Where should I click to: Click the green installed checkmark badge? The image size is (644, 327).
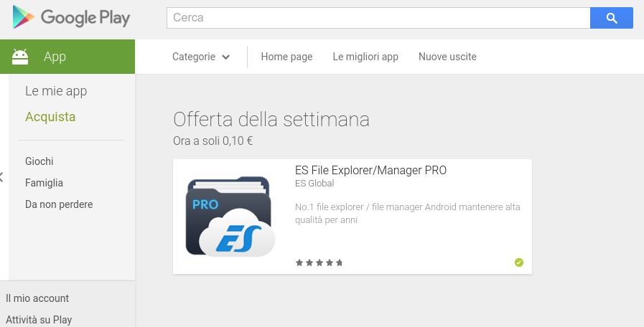click(519, 262)
